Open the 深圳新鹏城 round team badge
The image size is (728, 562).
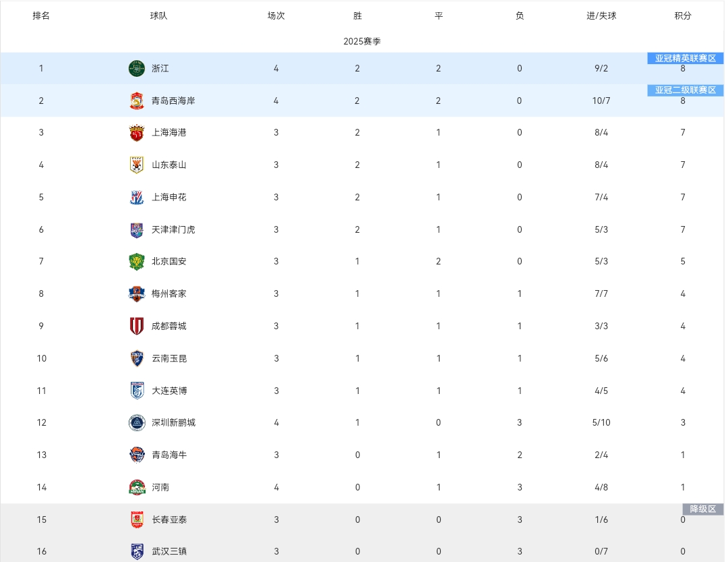coord(136,422)
